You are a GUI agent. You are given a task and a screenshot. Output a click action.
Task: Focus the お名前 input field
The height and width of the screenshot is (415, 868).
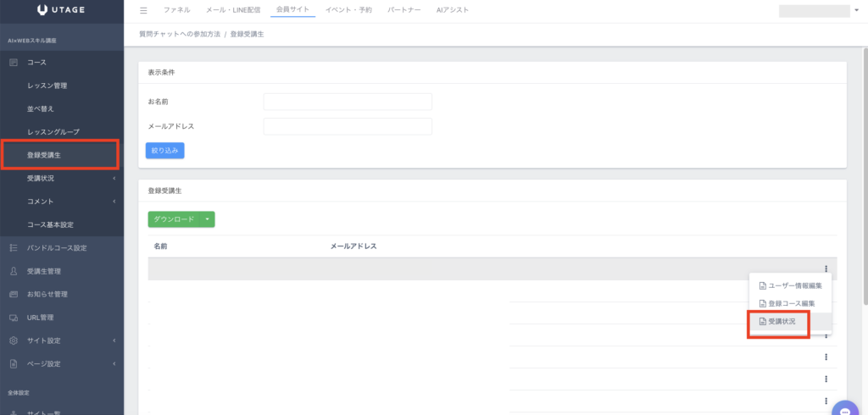(348, 102)
